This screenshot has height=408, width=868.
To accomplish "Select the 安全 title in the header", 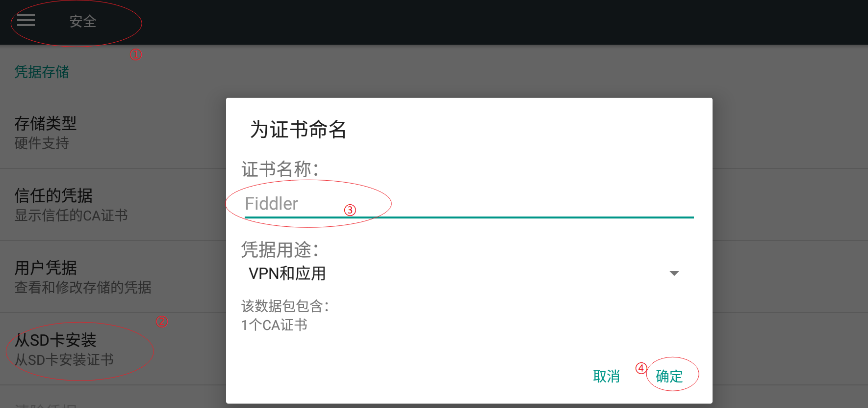I will [83, 21].
